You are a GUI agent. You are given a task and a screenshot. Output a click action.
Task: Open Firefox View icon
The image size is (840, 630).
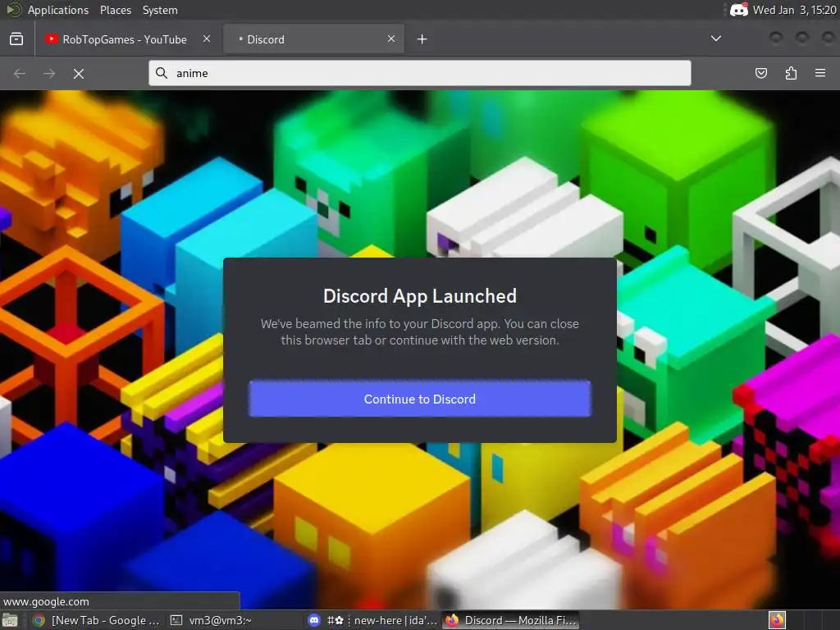click(16, 39)
